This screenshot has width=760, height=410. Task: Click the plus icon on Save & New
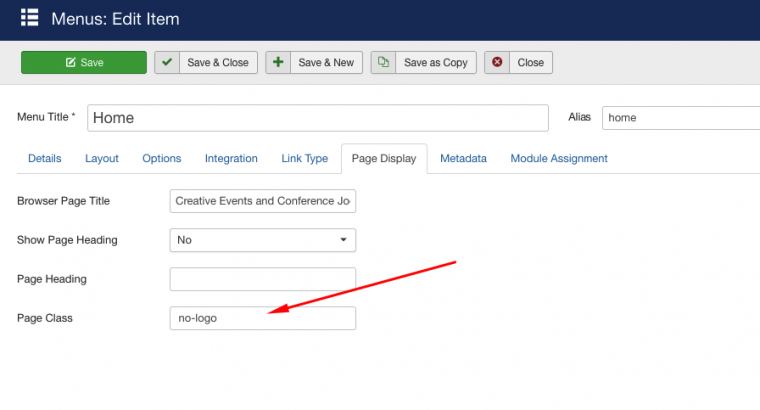pyautogui.click(x=279, y=62)
